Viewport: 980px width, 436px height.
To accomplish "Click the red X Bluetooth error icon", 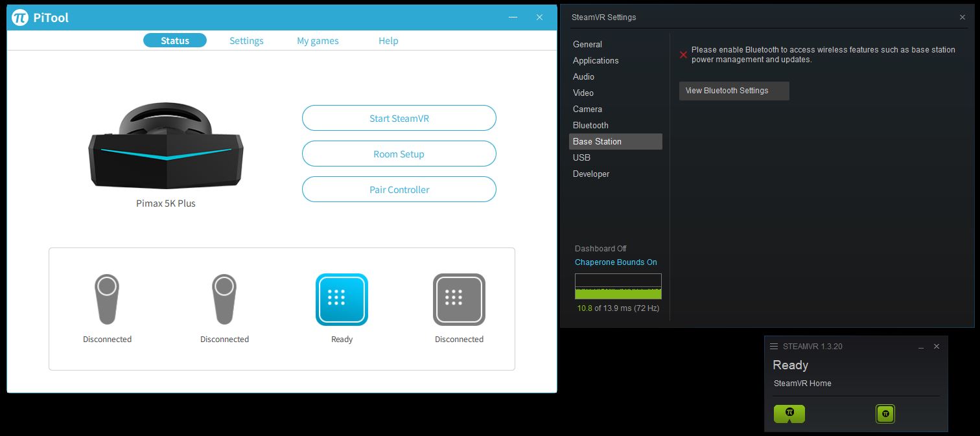I will pos(683,55).
